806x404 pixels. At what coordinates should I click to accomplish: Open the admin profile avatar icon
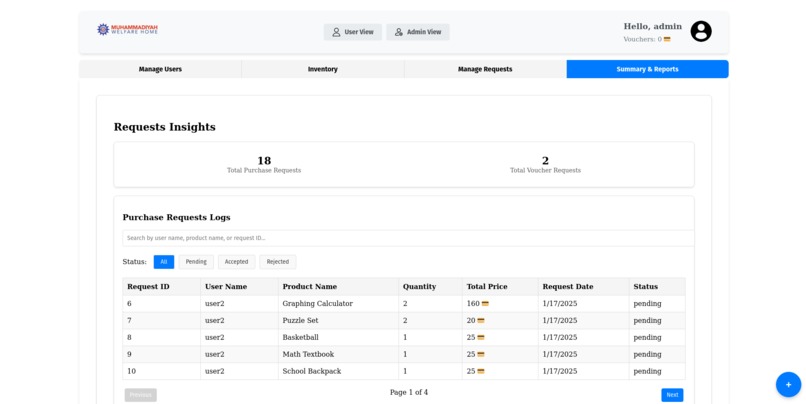point(701,31)
